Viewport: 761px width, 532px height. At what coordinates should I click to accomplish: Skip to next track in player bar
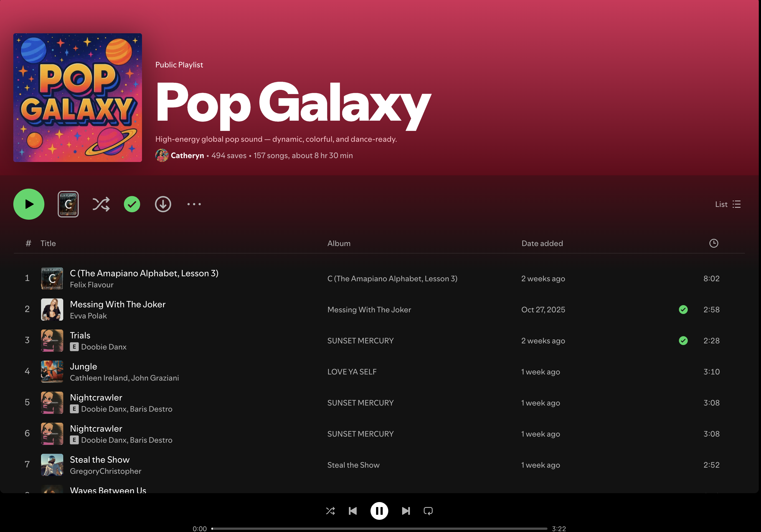click(406, 511)
